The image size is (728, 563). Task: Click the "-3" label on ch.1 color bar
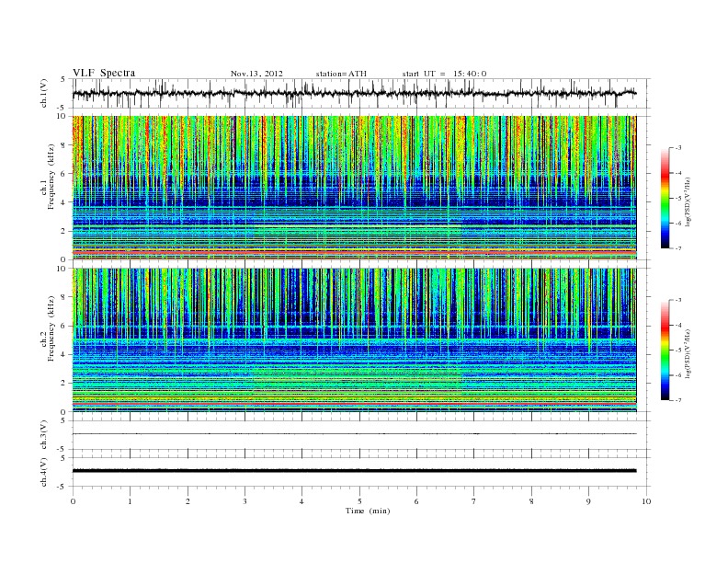[x=677, y=148]
